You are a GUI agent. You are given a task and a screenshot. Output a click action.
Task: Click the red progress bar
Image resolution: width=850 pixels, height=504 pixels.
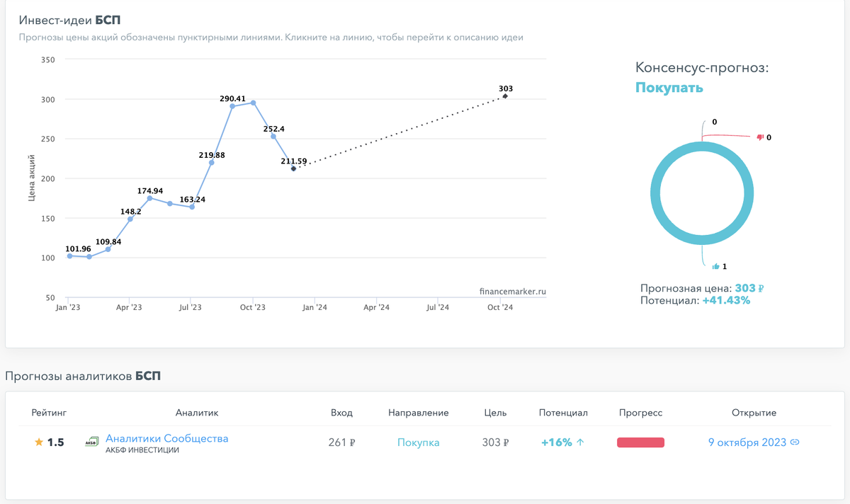(x=640, y=442)
